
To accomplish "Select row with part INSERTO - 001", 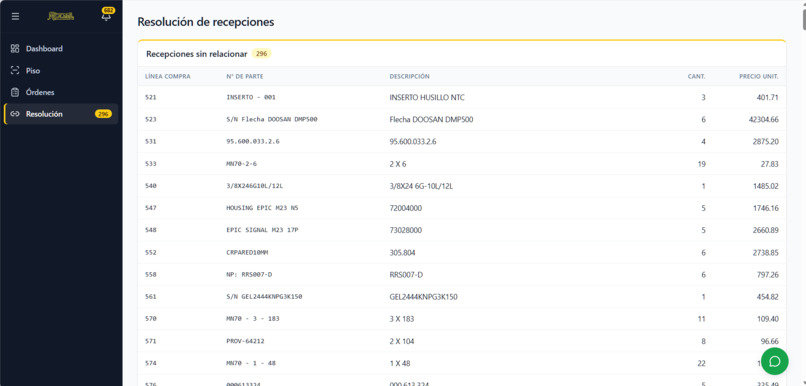I will [x=462, y=97].
